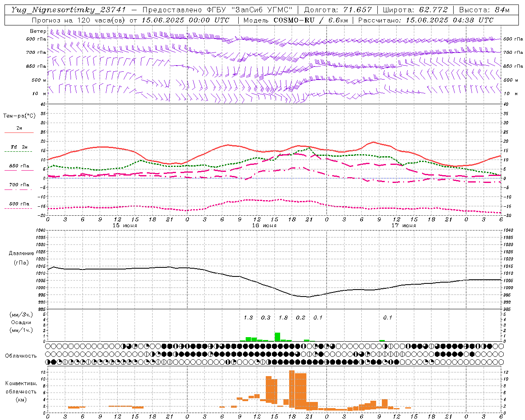Click the Давление pressure panel label
This screenshot has width=525, height=420.
pos(21,253)
